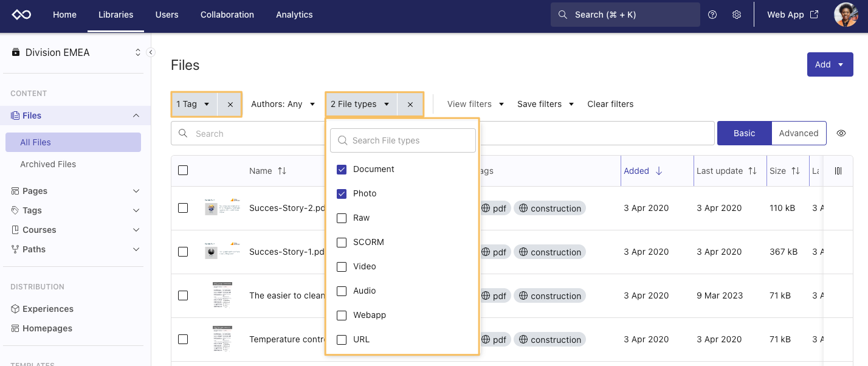Viewport: 868px width, 366px height.
Task: Expand the Courses sidebar section
Action: [136, 230]
